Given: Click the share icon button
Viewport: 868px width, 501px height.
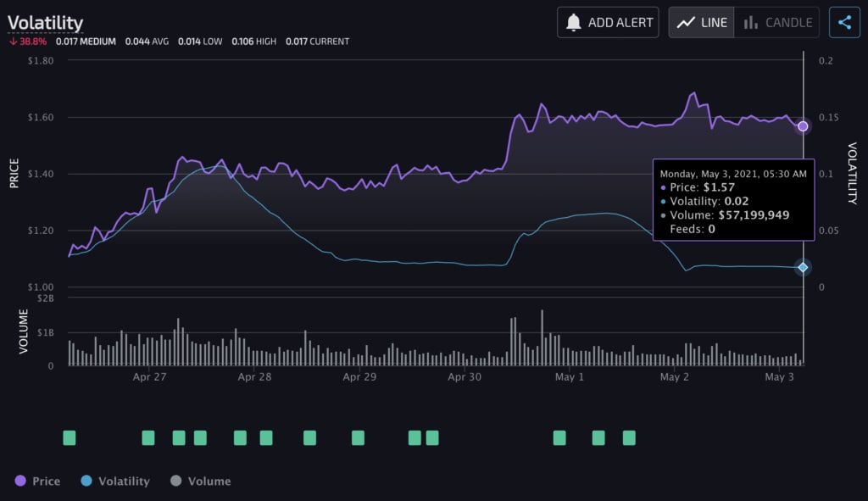Looking at the screenshot, I should (x=844, y=23).
